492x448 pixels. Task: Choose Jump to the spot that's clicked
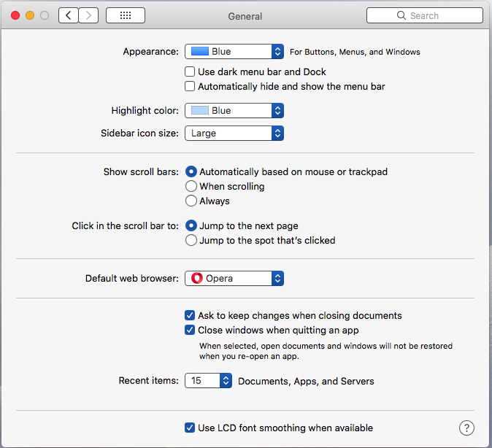coord(191,240)
